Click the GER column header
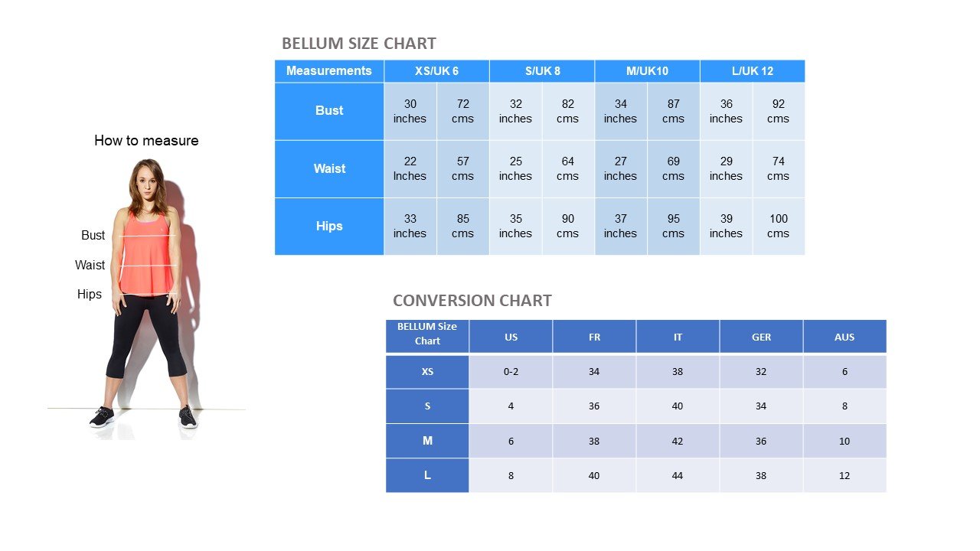Viewport: 980px width, 551px height. click(761, 337)
